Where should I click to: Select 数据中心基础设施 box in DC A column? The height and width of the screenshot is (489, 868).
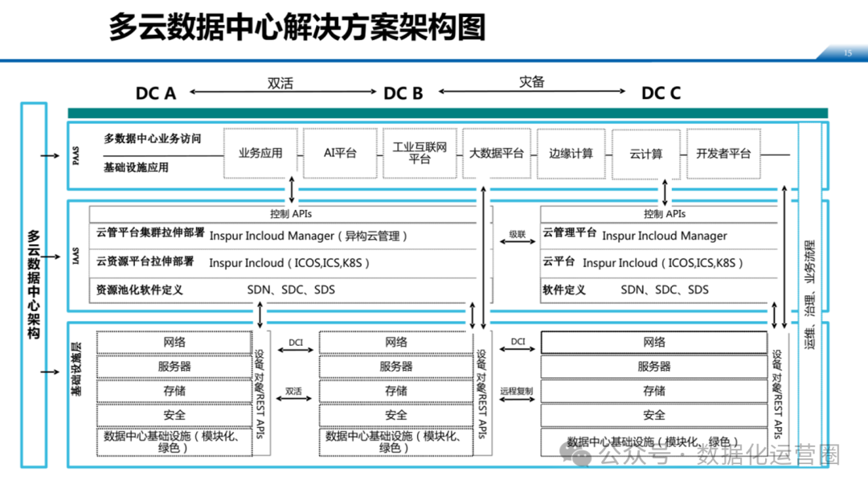tap(174, 442)
